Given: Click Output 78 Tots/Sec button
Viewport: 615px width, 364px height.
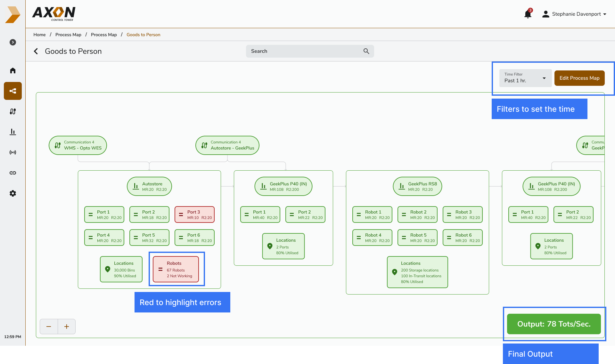Looking at the screenshot, I should 554,324.
